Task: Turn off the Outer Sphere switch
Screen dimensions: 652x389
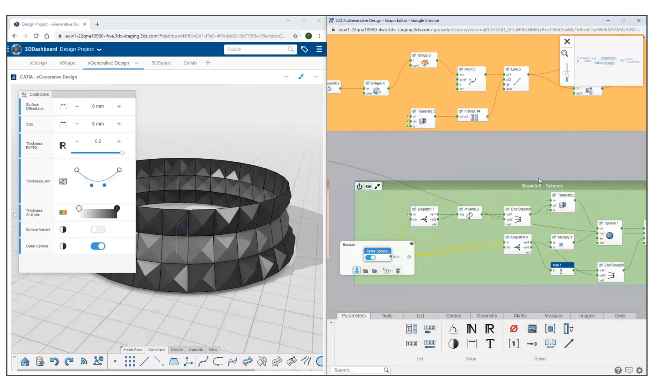Action: tap(98, 246)
